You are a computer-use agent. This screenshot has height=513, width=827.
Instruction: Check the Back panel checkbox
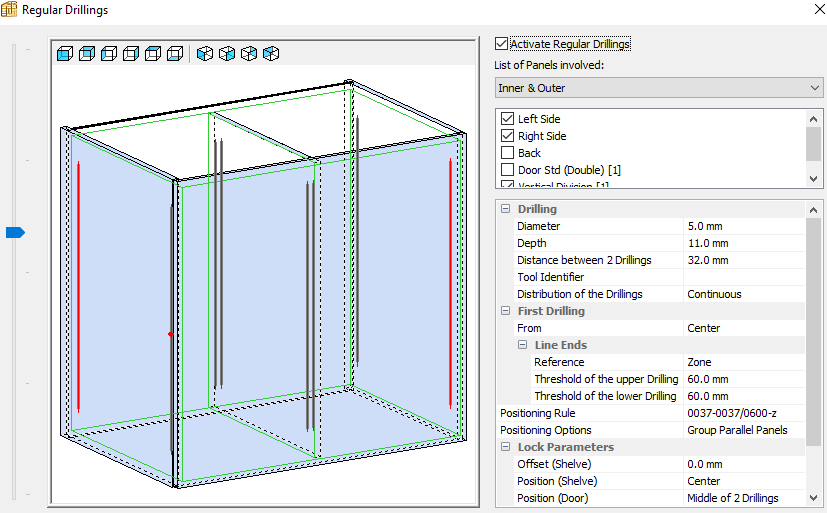click(507, 153)
